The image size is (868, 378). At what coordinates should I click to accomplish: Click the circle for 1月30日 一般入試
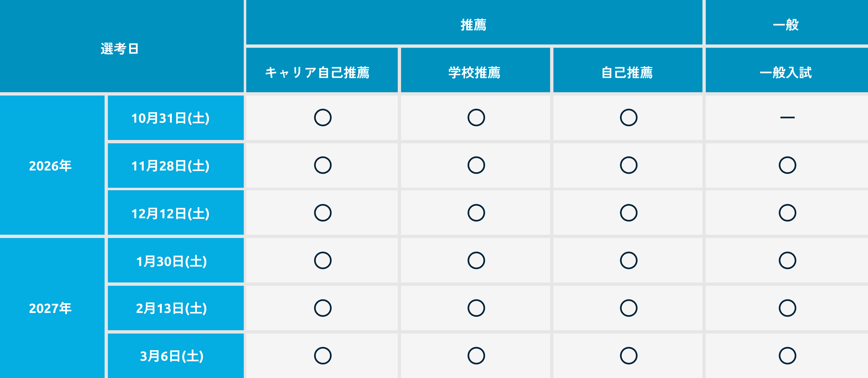tap(787, 261)
